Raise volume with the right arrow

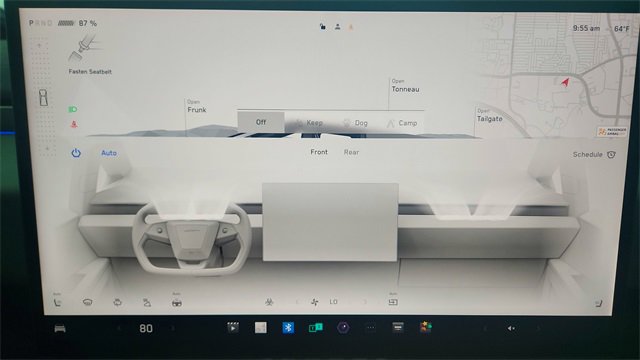(538, 328)
